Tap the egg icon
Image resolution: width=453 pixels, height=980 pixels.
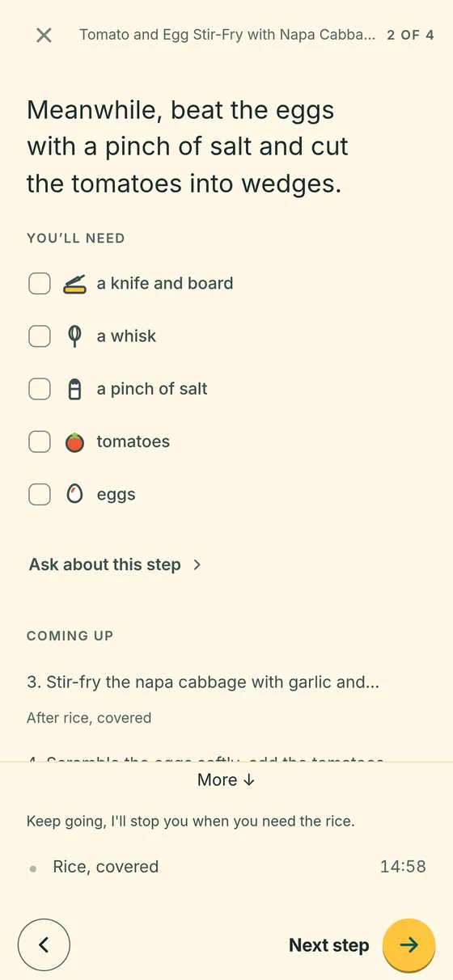point(74,494)
